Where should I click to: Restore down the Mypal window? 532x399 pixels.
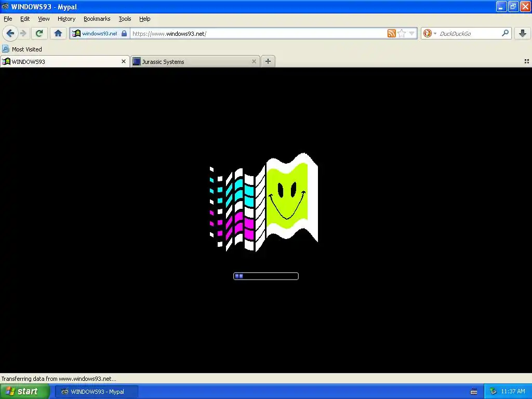coord(513,6)
